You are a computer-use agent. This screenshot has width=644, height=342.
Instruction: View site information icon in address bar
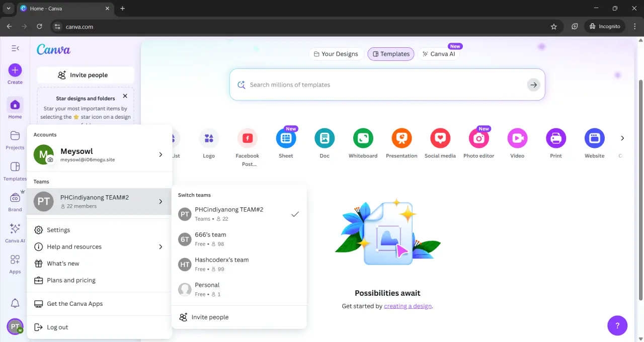(57, 27)
